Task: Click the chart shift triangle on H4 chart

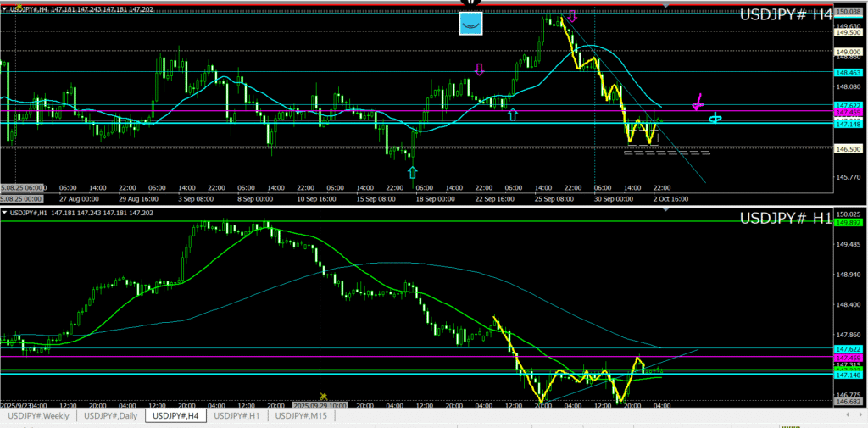Action: 665,7
